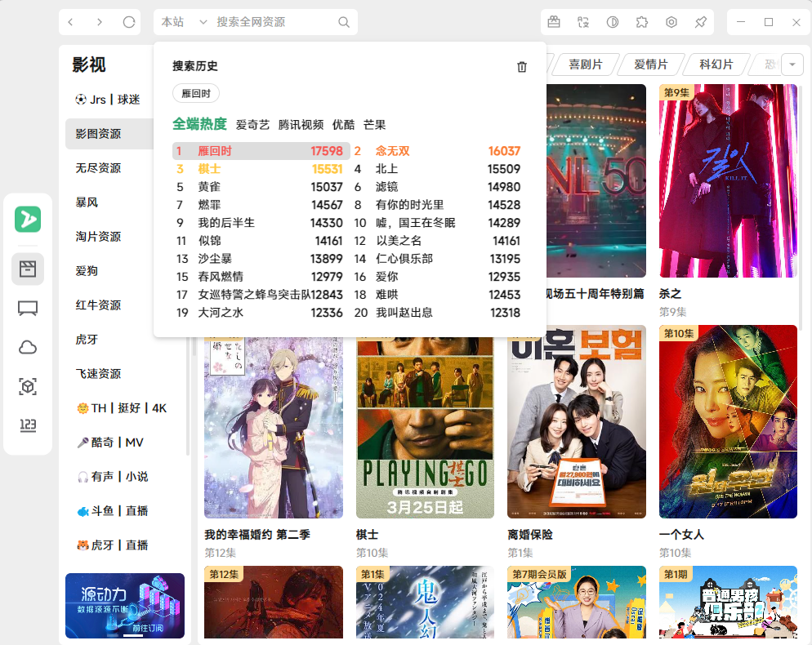
Task: Switch to 芒果 hot list tab
Action: (374, 125)
